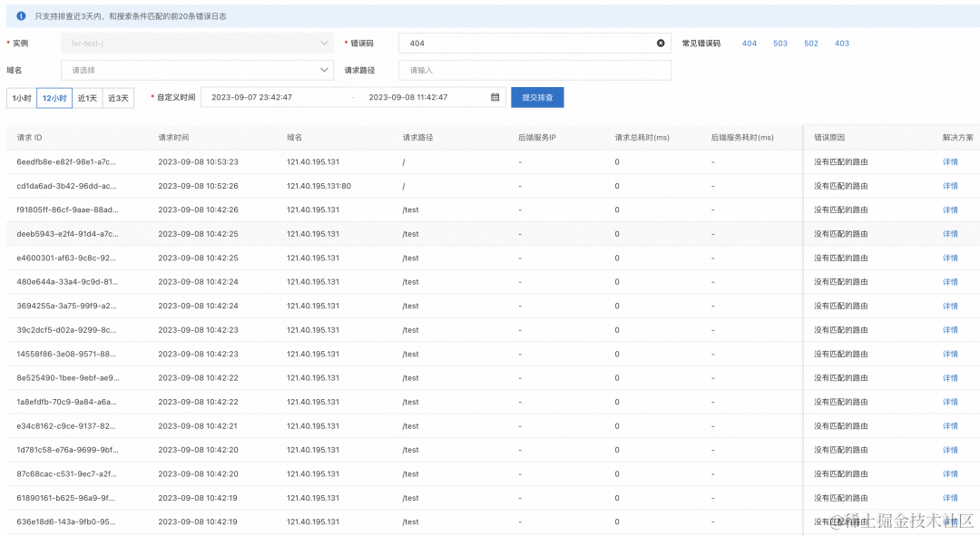
Task: Open 详情 for request 1a8efdfb-70c9-9a84
Action: coord(950,402)
